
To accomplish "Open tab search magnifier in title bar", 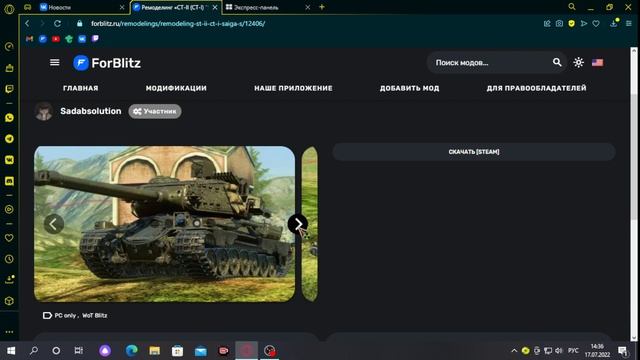I will (572, 7).
